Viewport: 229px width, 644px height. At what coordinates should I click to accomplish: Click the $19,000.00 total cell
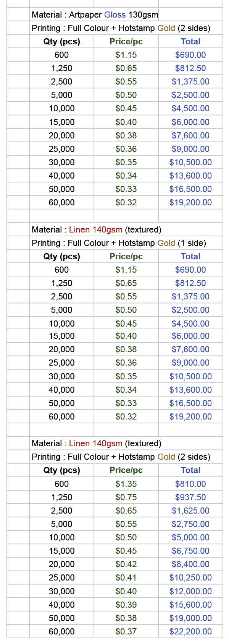(190, 618)
